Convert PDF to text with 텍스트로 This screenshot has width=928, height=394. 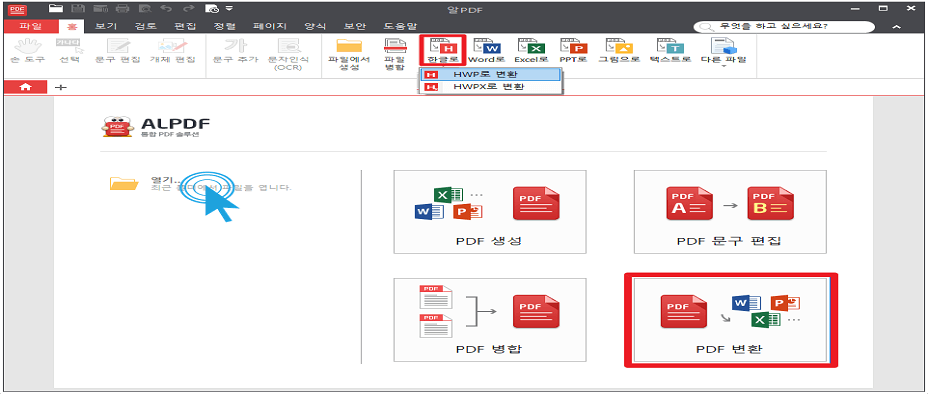670,51
